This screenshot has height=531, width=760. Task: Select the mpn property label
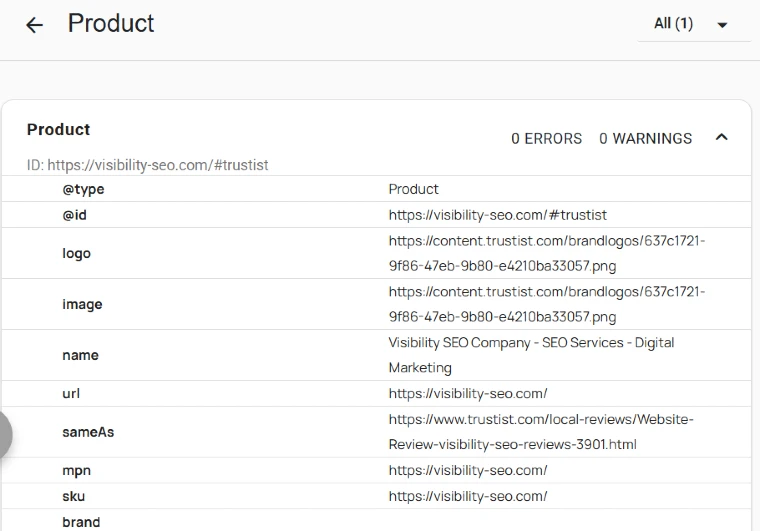77,470
